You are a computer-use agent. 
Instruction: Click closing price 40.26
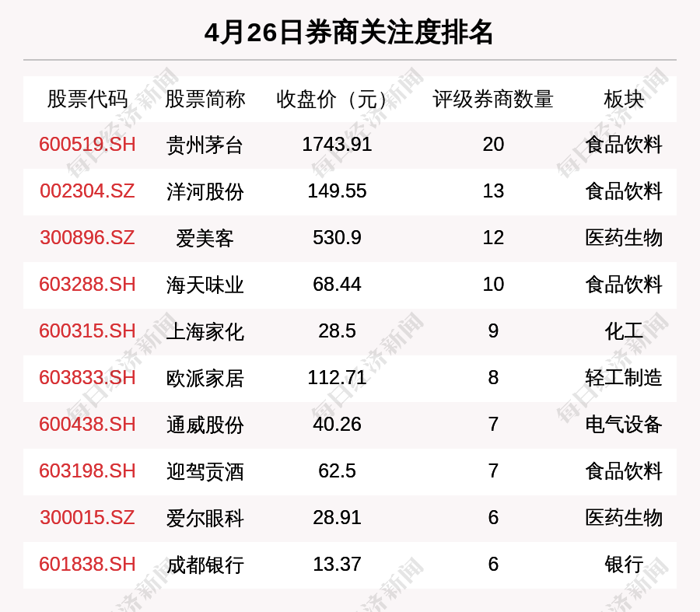337,424
